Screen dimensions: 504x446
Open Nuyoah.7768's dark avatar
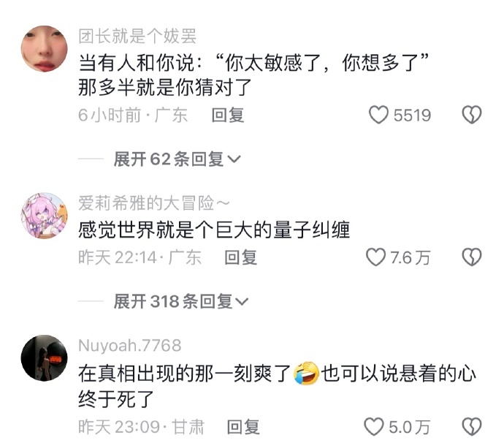pyautogui.click(x=45, y=358)
